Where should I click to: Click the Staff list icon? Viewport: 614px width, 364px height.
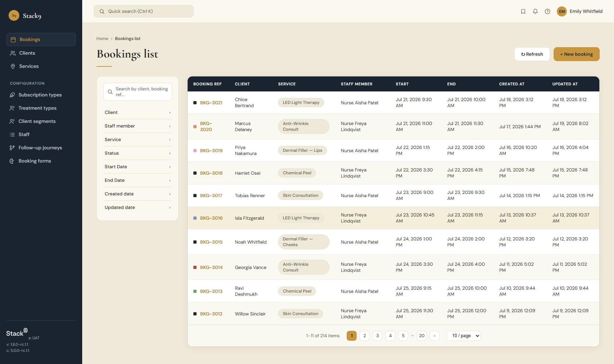[12, 135]
